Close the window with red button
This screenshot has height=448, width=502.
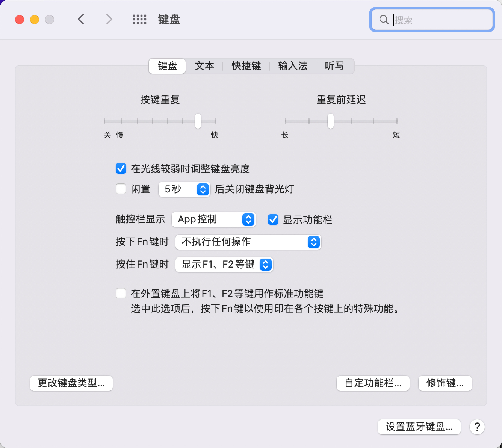pyautogui.click(x=20, y=20)
